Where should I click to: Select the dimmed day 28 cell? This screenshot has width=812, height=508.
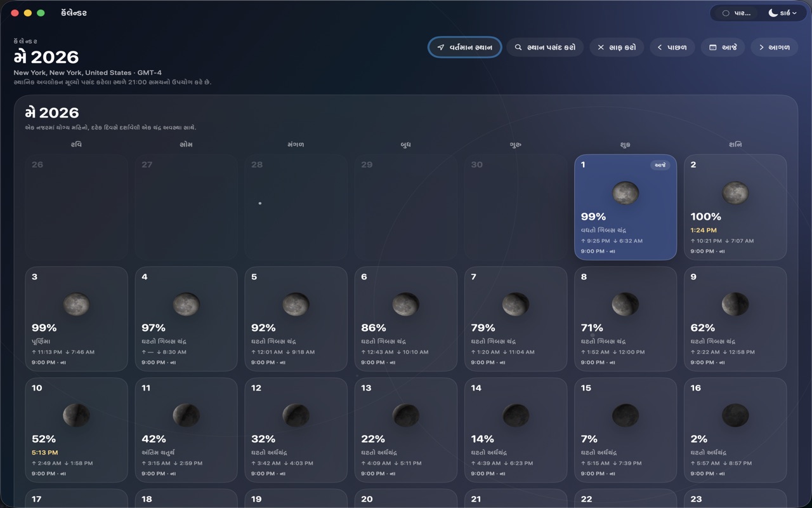click(x=296, y=207)
